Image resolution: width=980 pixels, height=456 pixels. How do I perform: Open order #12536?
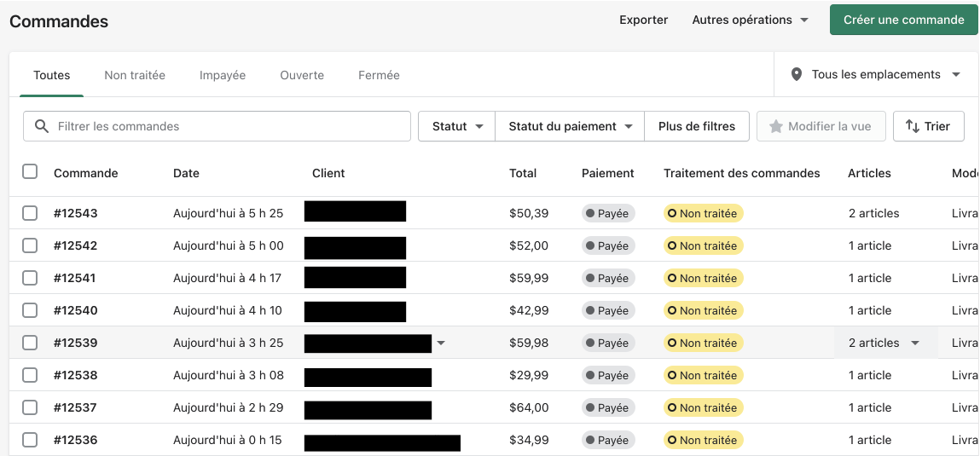click(76, 441)
